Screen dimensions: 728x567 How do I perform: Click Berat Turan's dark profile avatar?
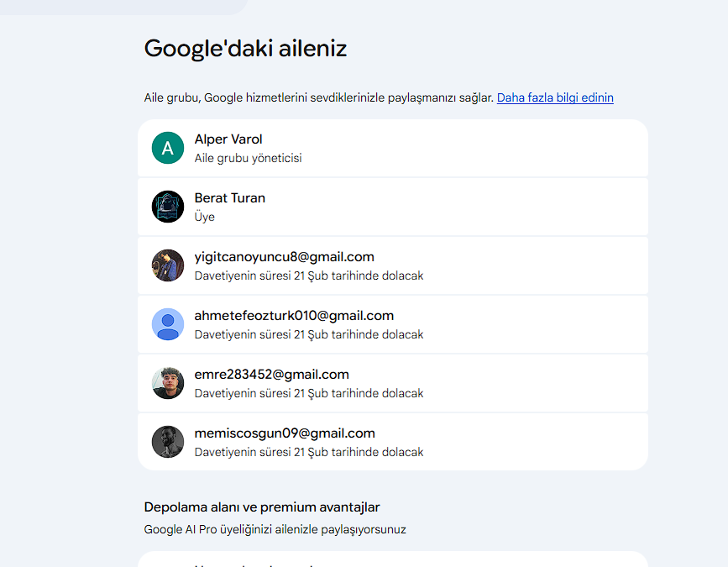tap(168, 207)
